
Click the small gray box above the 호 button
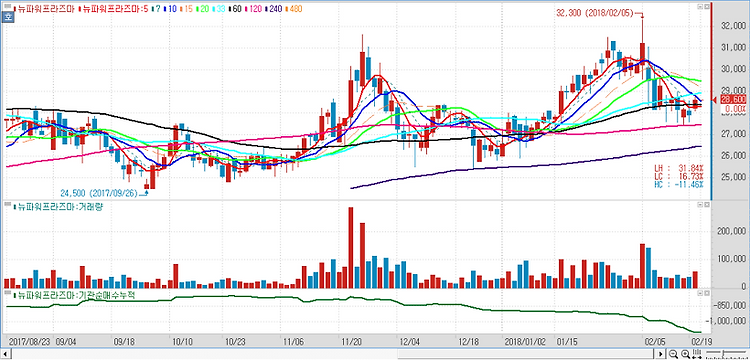coord(8,6)
